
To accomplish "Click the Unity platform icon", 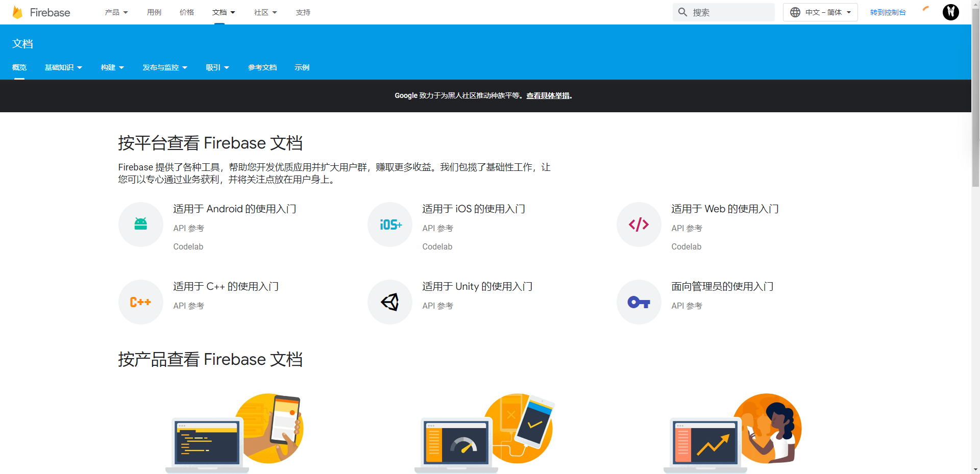I will click(x=390, y=302).
